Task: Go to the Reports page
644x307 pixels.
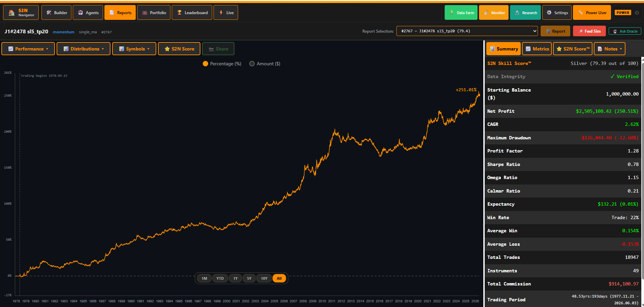Action: (120, 12)
